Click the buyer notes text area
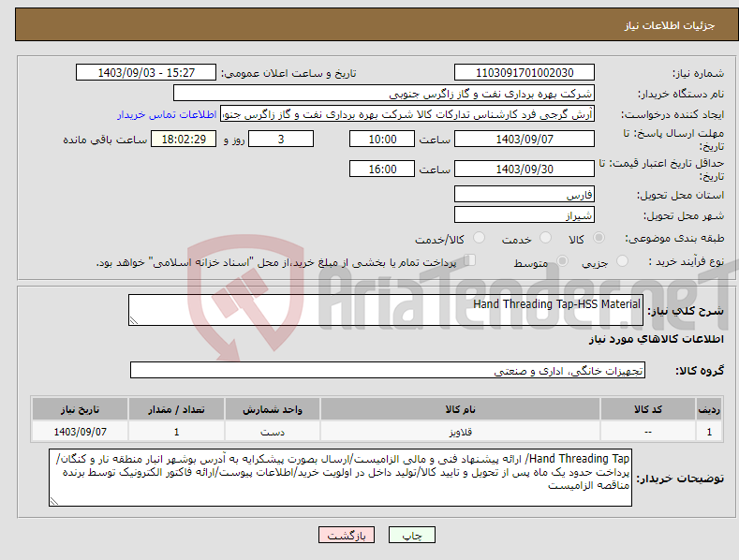 pos(340,478)
